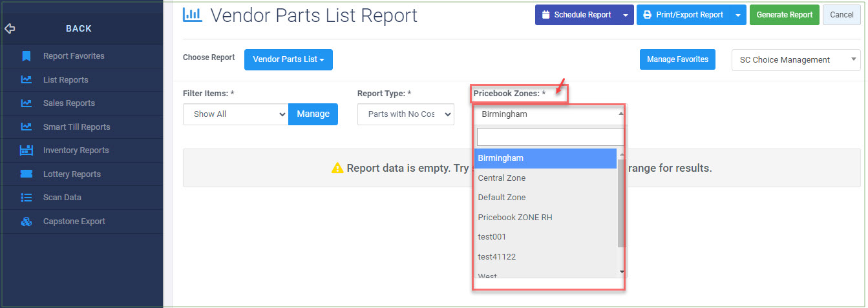
Task: Click the Smart Till Reports chart icon
Action: [x=26, y=127]
